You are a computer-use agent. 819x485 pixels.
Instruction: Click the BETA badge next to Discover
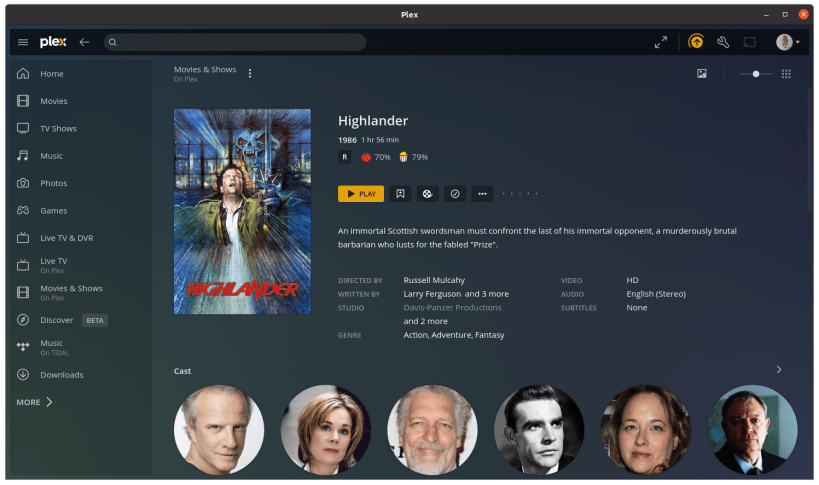tap(95, 321)
